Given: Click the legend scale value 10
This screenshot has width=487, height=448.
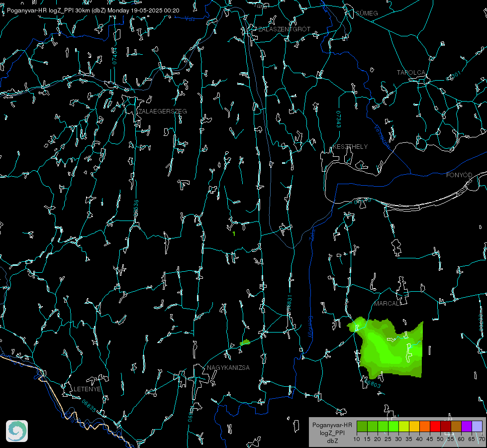Looking at the screenshot, I should click(357, 440).
